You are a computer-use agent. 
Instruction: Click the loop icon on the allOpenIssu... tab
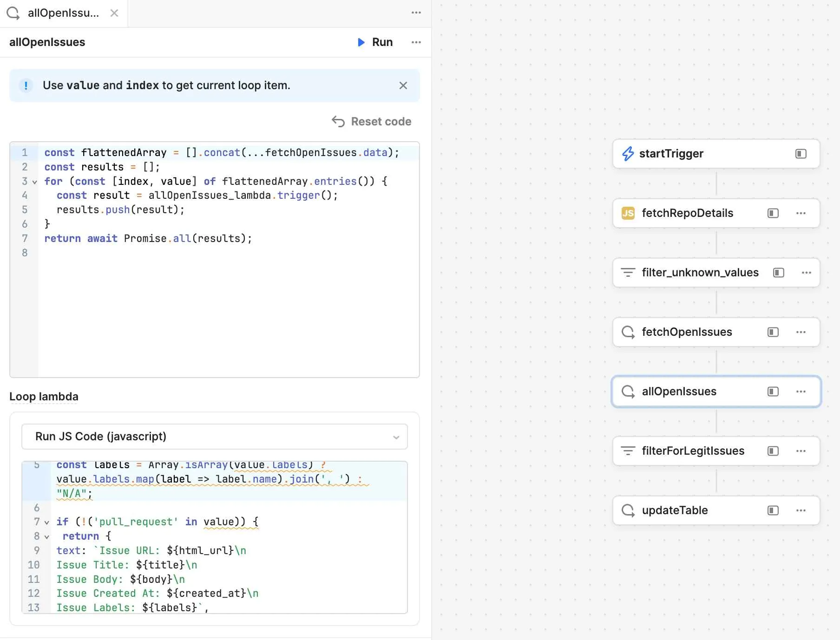(x=13, y=13)
